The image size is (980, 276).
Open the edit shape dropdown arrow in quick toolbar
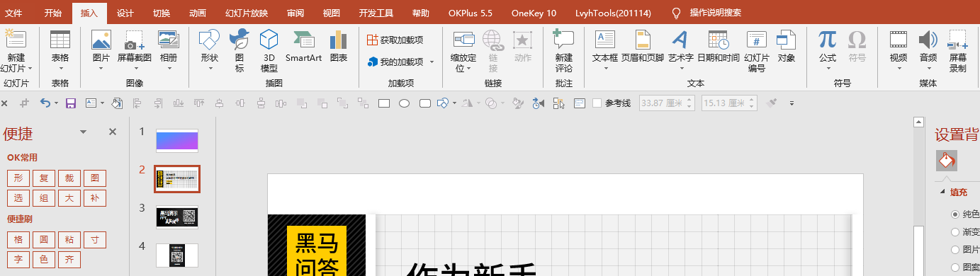(x=454, y=103)
